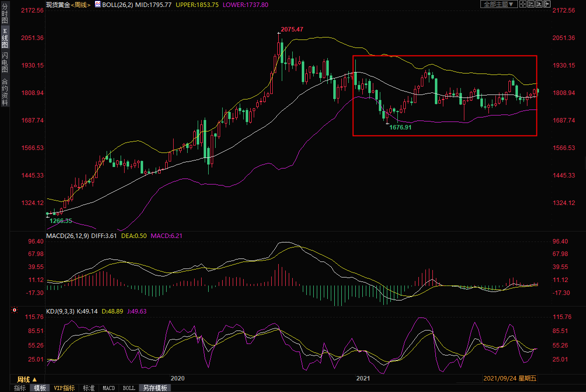Click the chart playback arrow icon
Viewport: 586px width, 392px height.
pyautogui.click(x=539, y=4)
